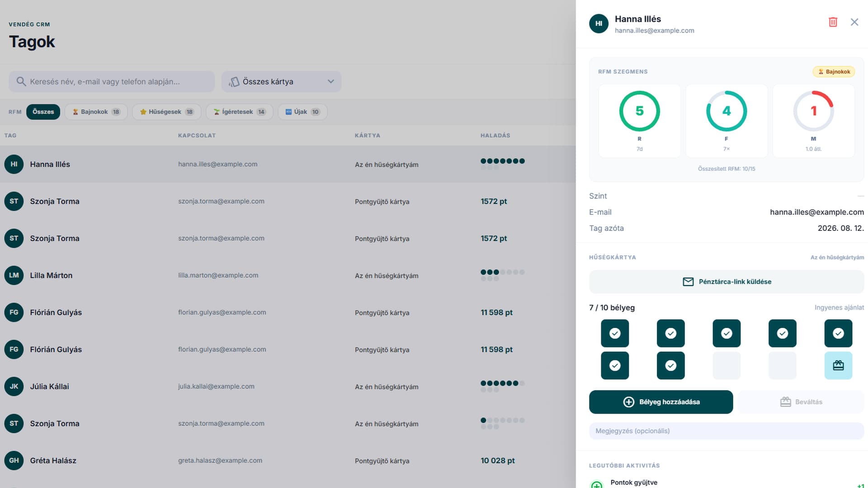Image resolution: width=868 pixels, height=488 pixels.
Task: Send wallet link via Pénztárca-link küldése
Action: point(726,282)
